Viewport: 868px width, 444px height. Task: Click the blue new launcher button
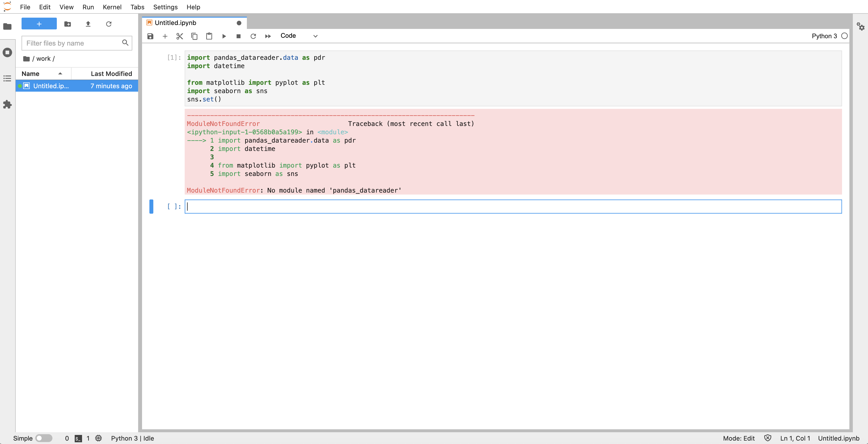pos(39,24)
